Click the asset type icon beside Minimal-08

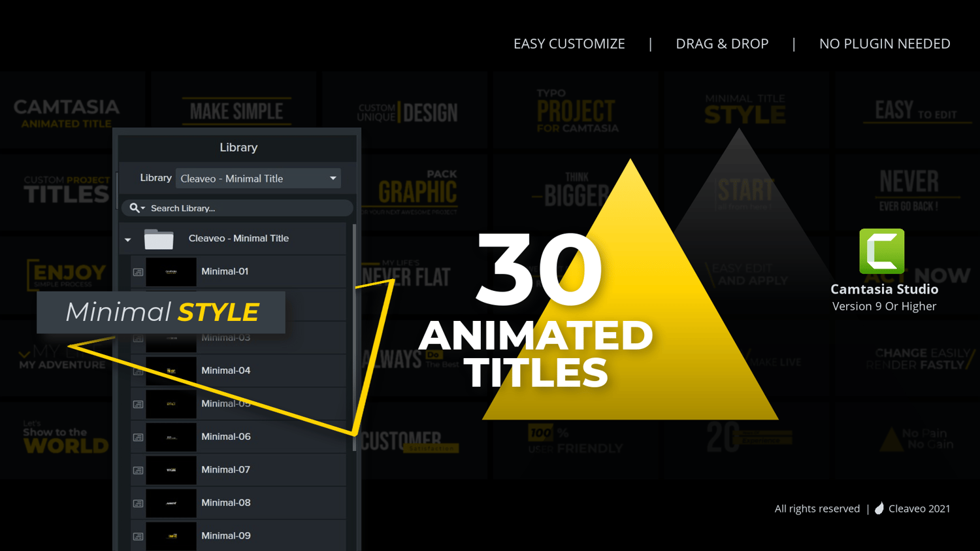coord(138,503)
